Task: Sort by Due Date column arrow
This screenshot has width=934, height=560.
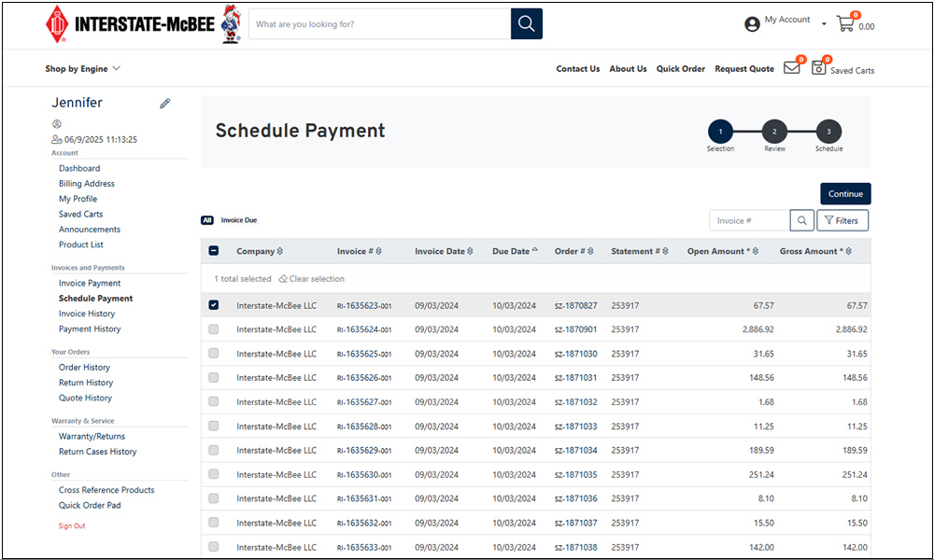Action: tap(534, 250)
